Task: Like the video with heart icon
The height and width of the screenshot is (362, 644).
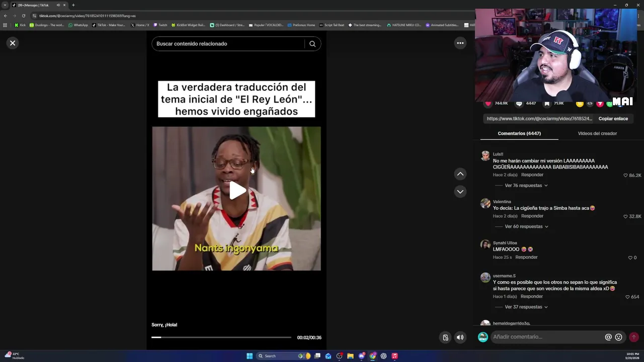Action: point(488,104)
